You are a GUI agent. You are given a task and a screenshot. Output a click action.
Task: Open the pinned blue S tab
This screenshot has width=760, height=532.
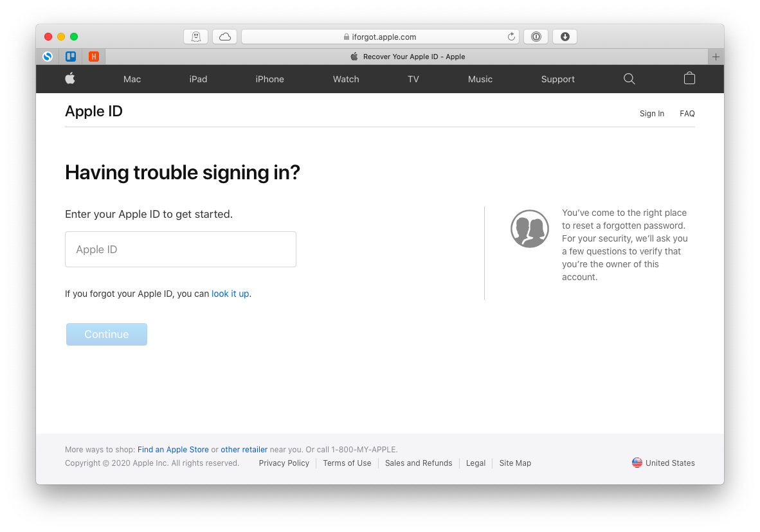pyautogui.click(x=48, y=57)
